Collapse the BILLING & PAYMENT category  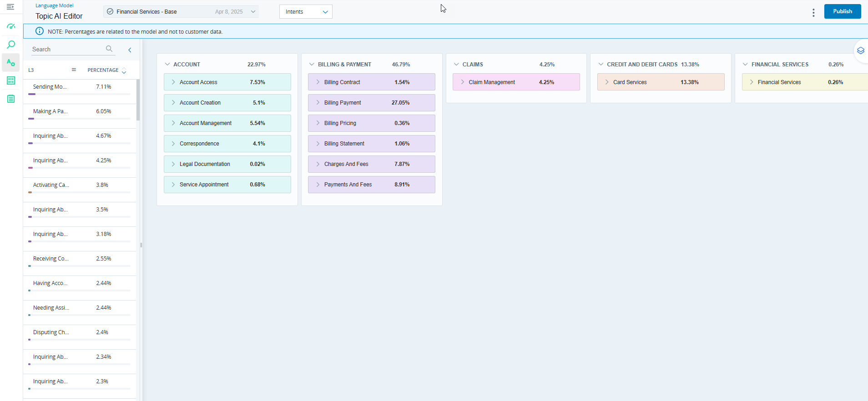(312, 64)
